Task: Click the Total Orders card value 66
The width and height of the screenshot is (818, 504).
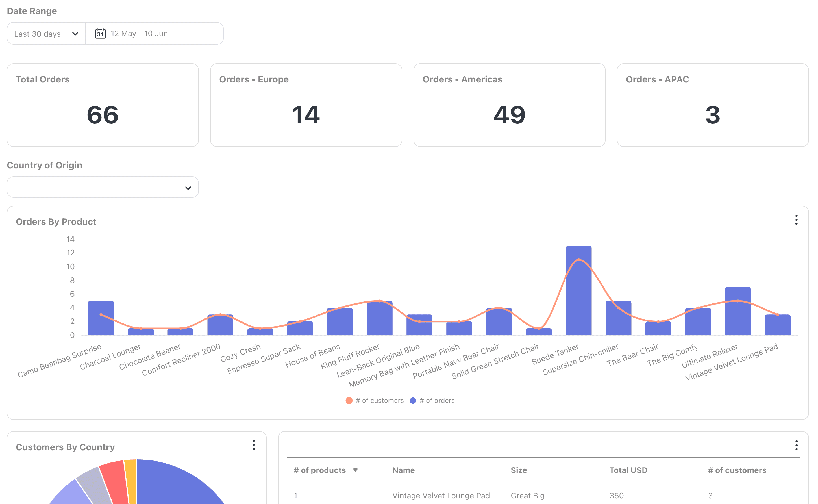Action: point(103,115)
